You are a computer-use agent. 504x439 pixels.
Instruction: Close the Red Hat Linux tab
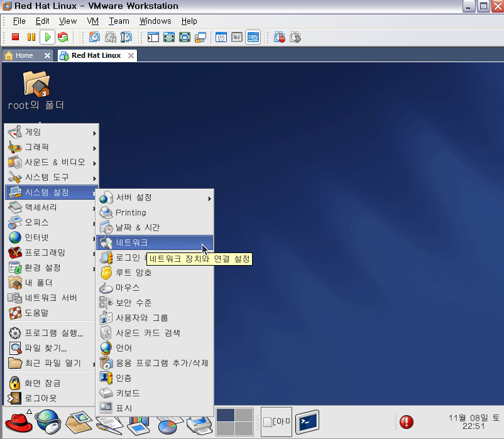(x=131, y=55)
